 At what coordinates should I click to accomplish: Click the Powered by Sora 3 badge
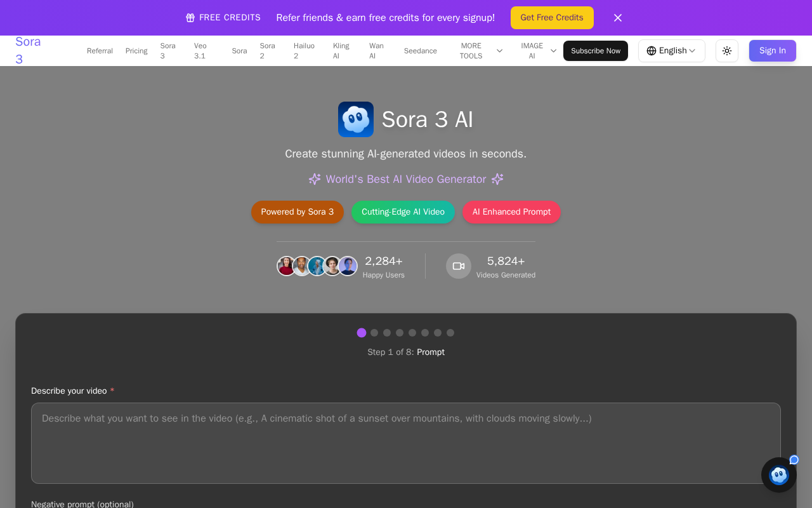point(298,212)
